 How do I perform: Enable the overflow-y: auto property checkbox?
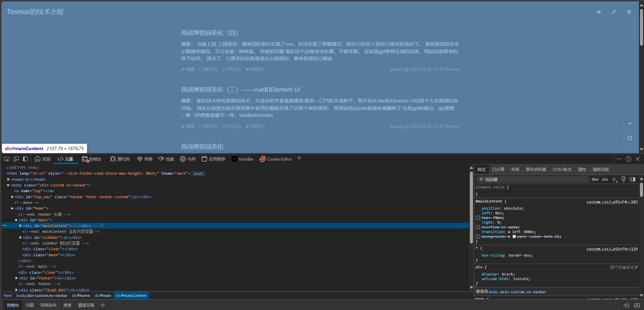click(x=478, y=227)
